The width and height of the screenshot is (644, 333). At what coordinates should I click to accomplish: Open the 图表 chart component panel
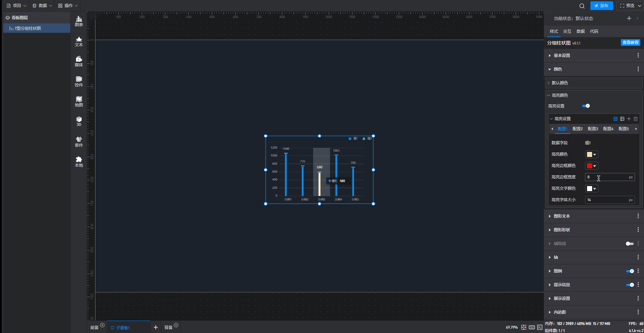tap(79, 21)
